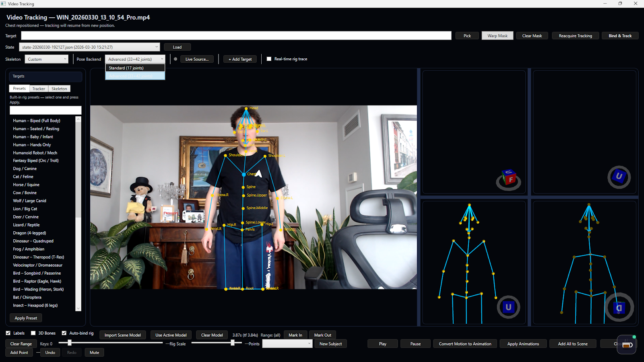Click the D view cube in bottom-right skeleton view
The image size is (644, 362).
tap(619, 307)
